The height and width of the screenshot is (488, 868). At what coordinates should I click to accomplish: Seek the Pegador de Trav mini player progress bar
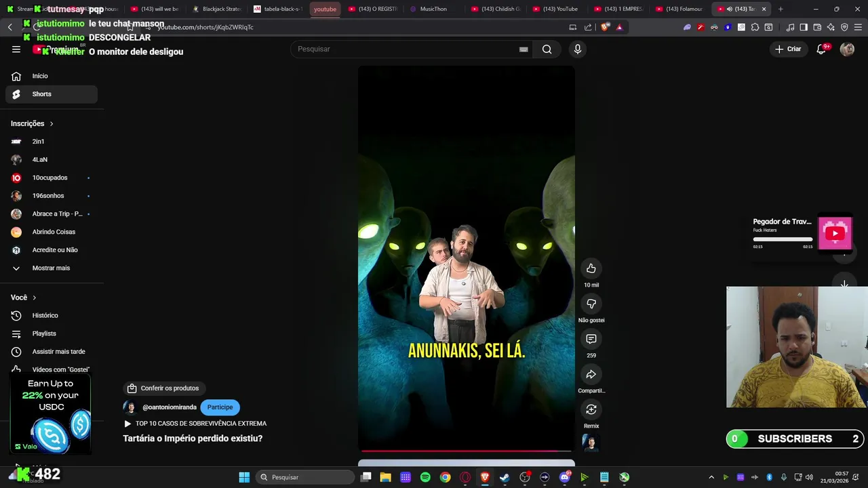tap(783, 239)
